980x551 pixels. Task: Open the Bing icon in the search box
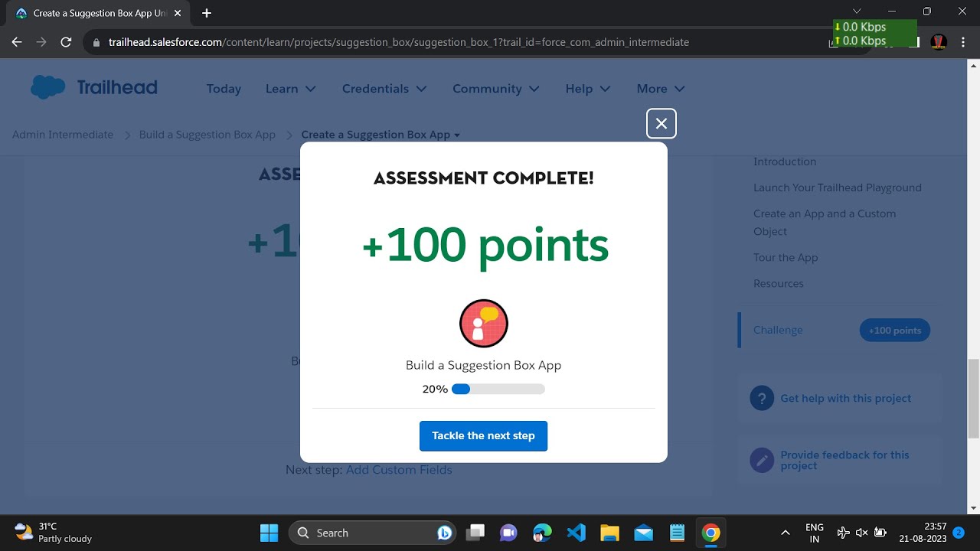[x=444, y=533]
